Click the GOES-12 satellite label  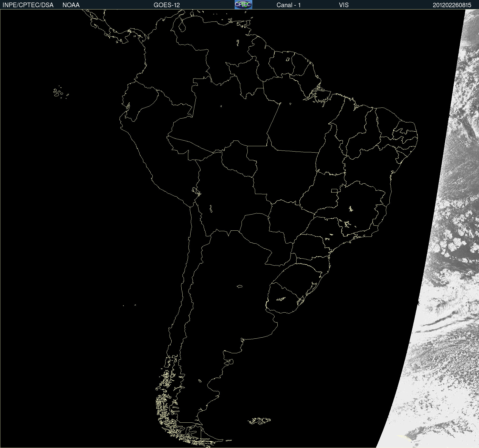(167, 5)
